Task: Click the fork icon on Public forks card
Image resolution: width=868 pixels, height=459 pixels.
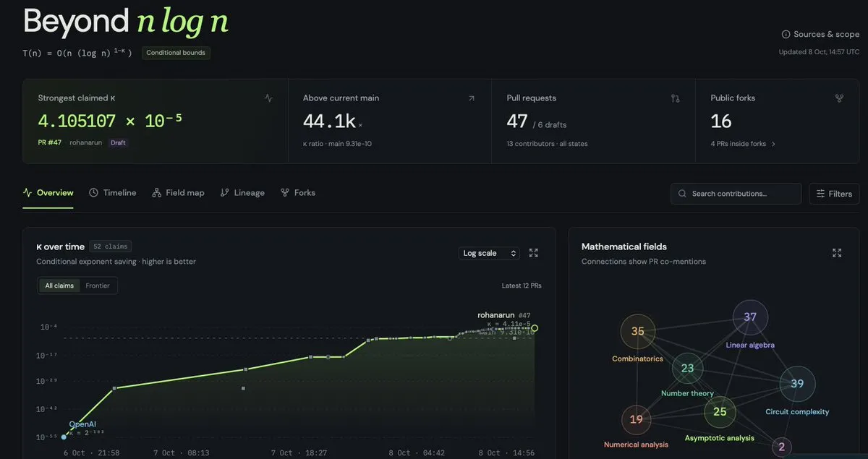Action: point(839,98)
